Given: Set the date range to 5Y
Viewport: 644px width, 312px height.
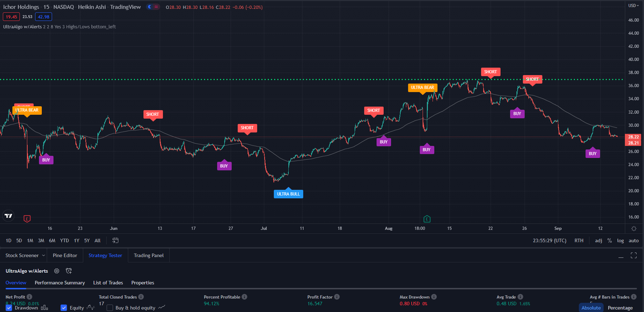Looking at the screenshot, I should 87,241.
